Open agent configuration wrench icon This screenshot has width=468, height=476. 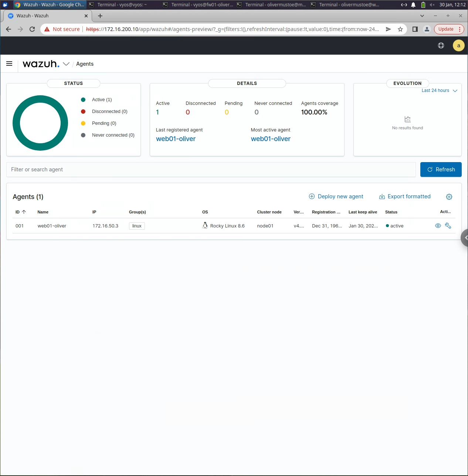448,226
